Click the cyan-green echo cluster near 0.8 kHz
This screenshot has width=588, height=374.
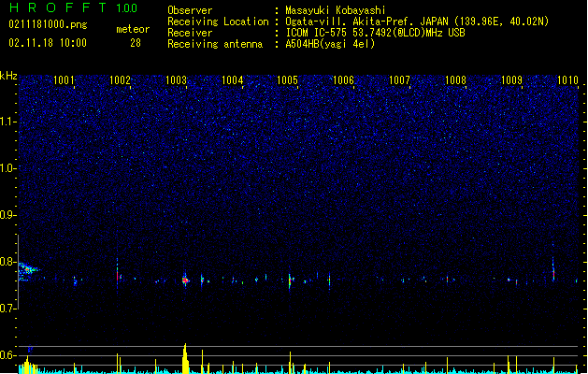(27, 271)
